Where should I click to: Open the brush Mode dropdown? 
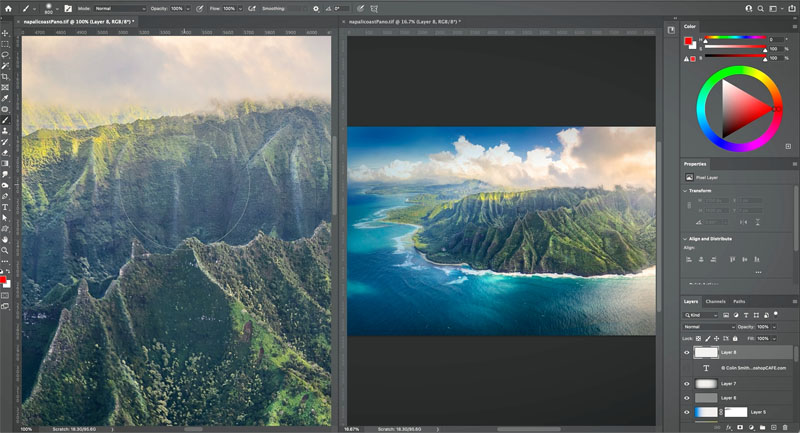point(120,9)
